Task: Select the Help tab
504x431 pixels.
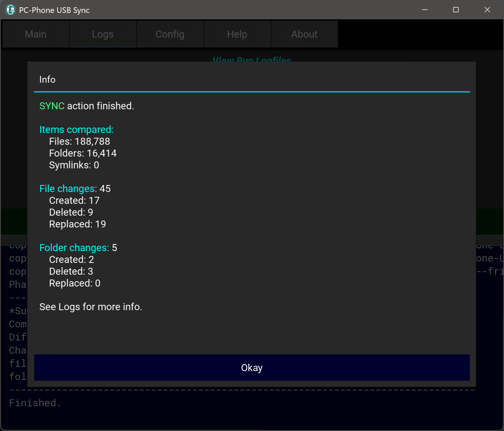Action: pyautogui.click(x=237, y=34)
